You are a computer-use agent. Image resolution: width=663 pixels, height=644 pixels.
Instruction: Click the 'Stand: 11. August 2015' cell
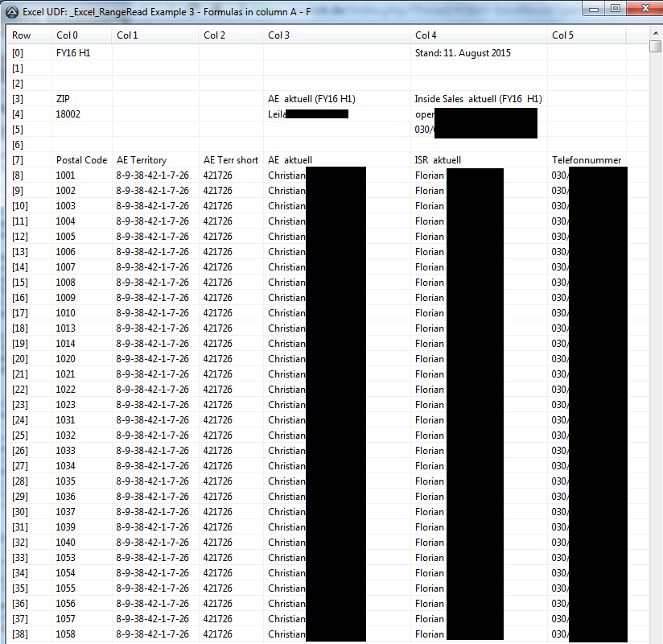tap(463, 53)
